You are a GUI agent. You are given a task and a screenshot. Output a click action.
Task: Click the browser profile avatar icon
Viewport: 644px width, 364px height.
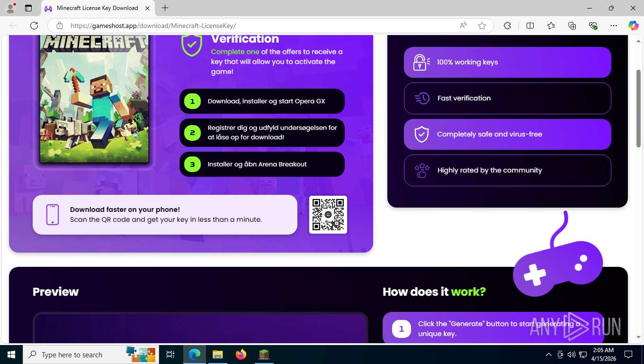click(x=10, y=8)
